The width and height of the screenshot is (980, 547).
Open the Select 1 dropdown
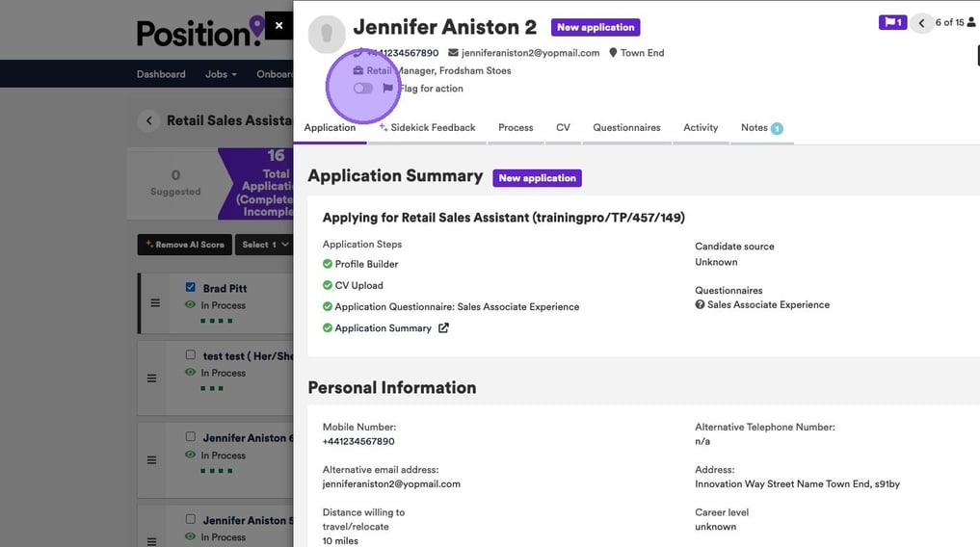tap(263, 245)
